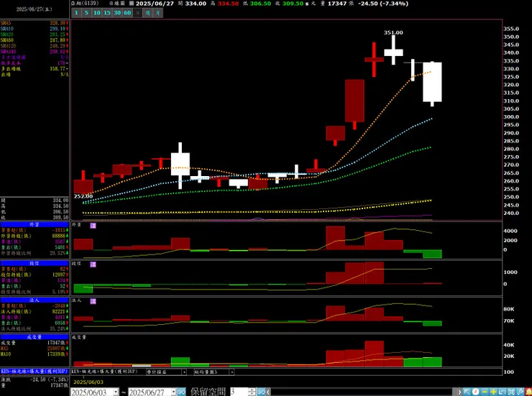Click the yellow minus zoom-out icon
Viewport: 532px width, 396px height.
tap(485, 392)
